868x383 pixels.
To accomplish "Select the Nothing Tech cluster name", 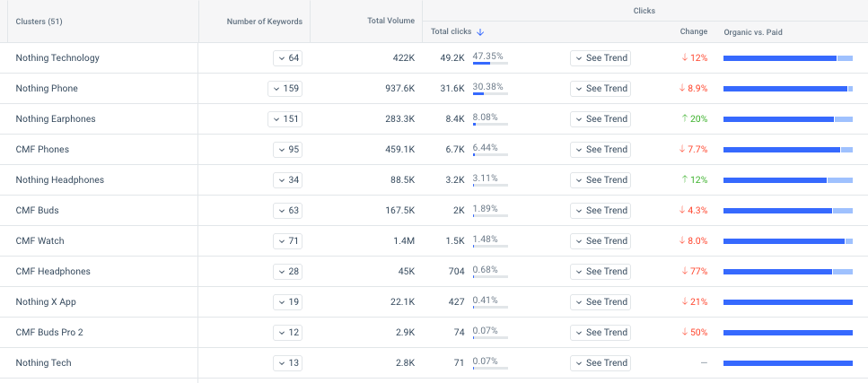I will (x=43, y=363).
